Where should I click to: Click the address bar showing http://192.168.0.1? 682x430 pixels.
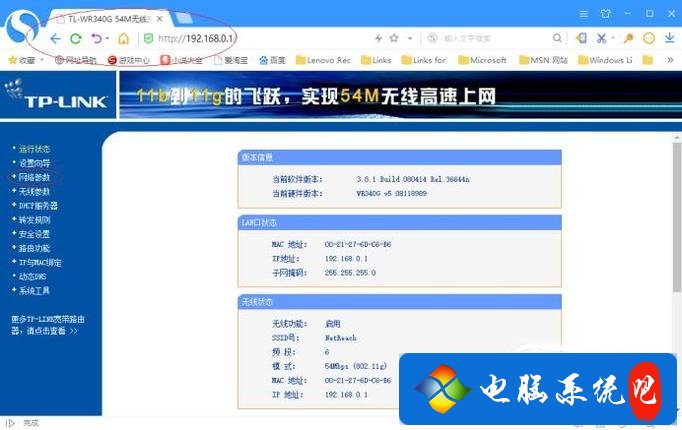pyautogui.click(x=196, y=39)
